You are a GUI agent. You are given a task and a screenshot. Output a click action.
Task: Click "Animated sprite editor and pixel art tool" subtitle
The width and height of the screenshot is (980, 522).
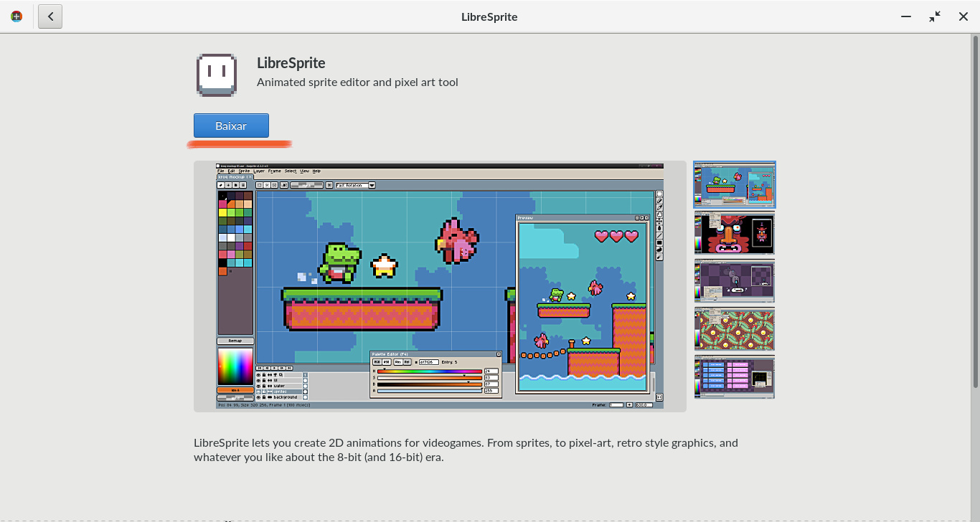coord(357,82)
